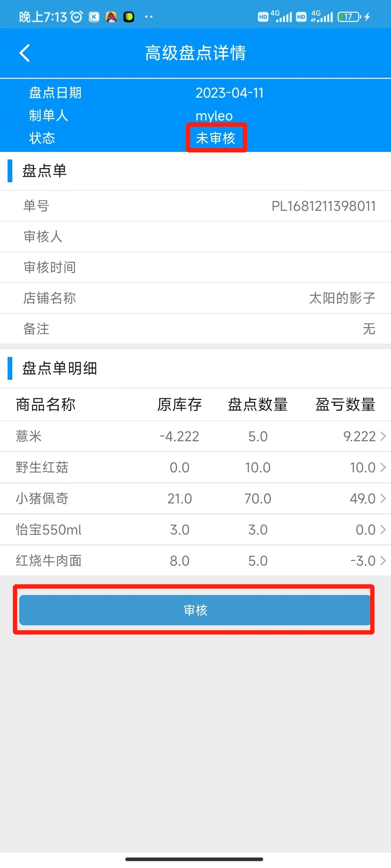
Task: Click the 审核 button
Action: click(x=195, y=610)
